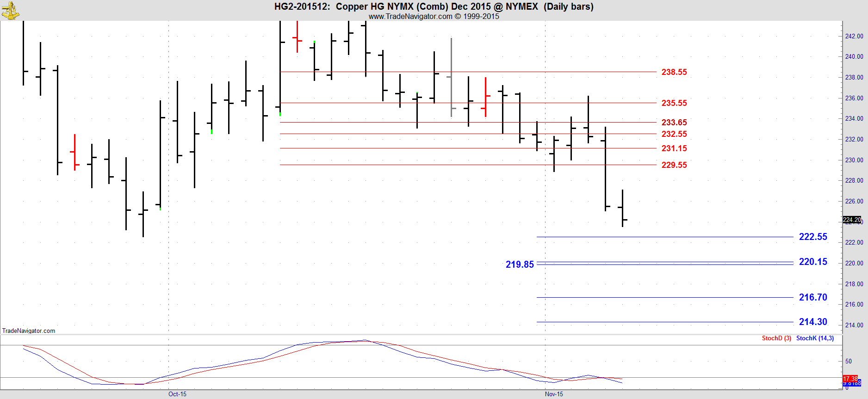Viewport: 868px width, 399px height.
Task: Select the 229.55 red level label
Action: pyautogui.click(x=674, y=165)
